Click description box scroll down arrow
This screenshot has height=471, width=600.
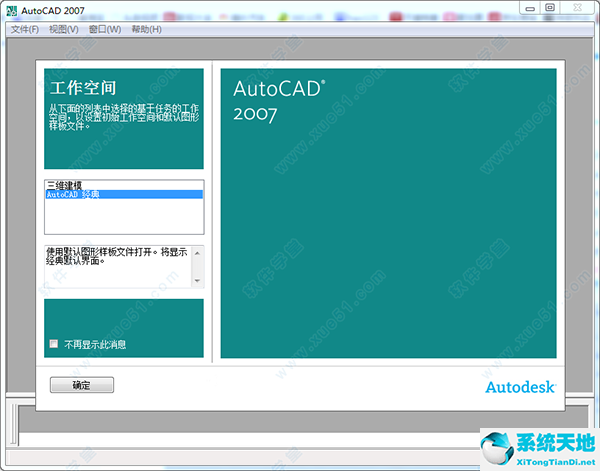coord(197,280)
